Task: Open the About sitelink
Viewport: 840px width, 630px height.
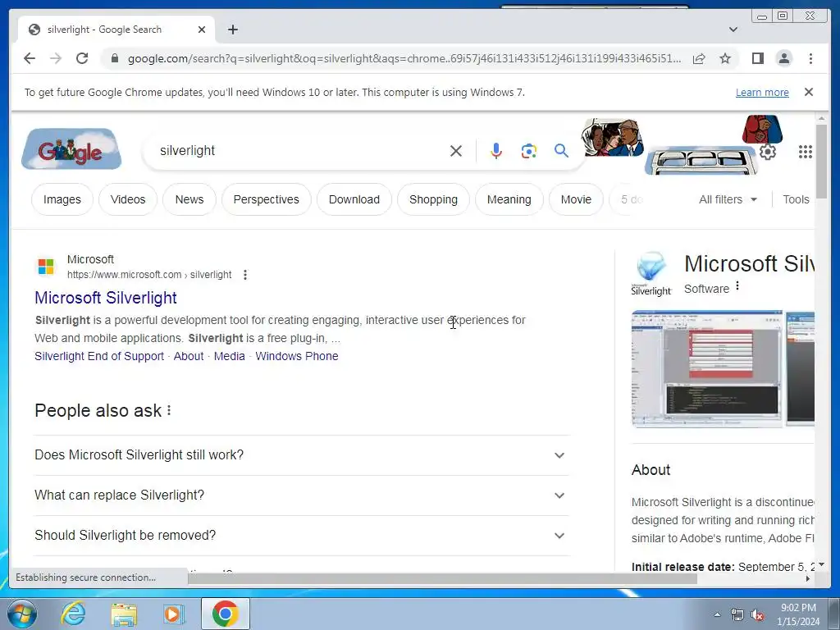Action: 189,356
